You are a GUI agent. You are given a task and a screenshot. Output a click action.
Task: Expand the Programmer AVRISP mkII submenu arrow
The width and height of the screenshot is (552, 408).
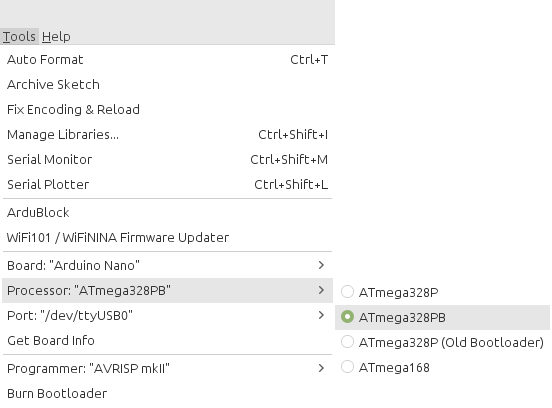click(321, 368)
